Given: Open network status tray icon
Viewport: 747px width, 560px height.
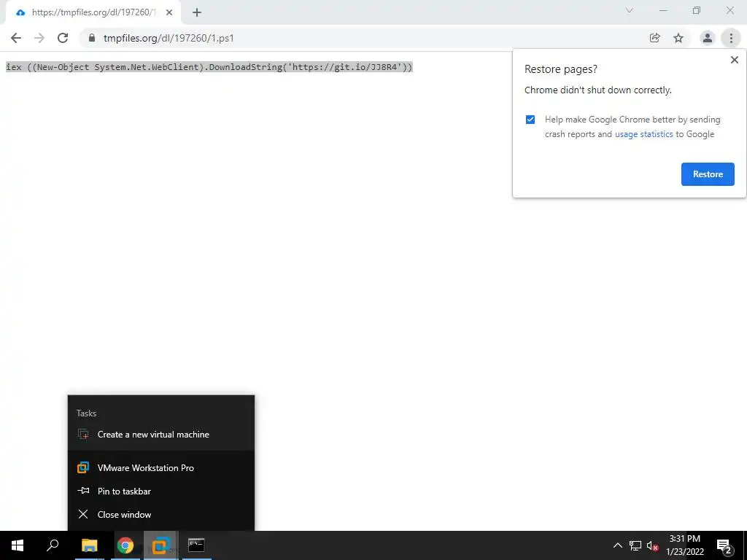Looking at the screenshot, I should 635,545.
